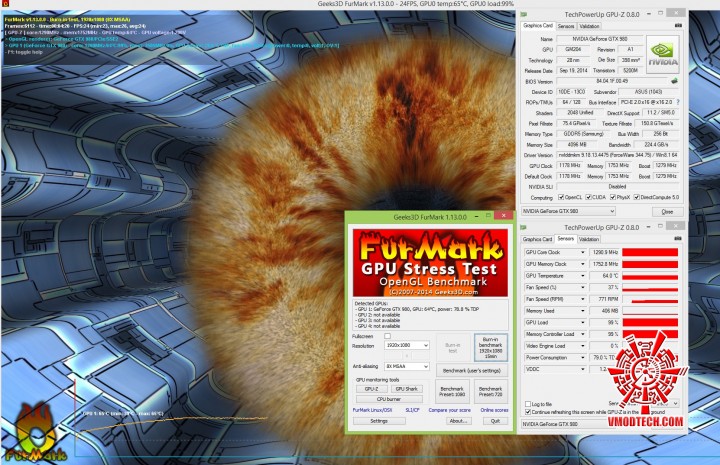Open the About... dialog in FurMark
The image size is (720, 465).
click(x=458, y=421)
